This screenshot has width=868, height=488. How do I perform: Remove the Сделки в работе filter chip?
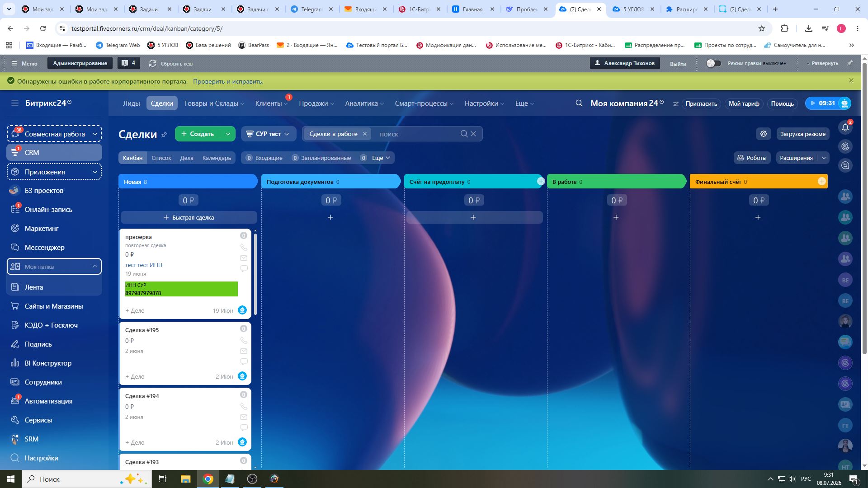[365, 134]
